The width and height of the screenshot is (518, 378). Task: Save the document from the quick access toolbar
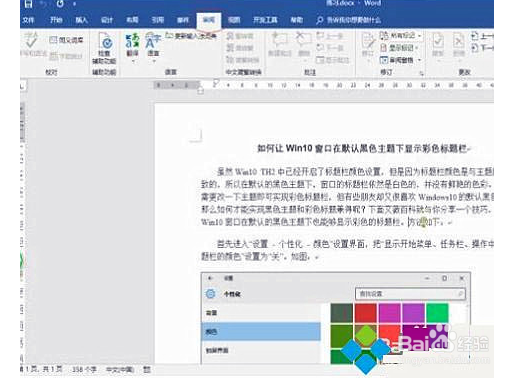pos(29,4)
